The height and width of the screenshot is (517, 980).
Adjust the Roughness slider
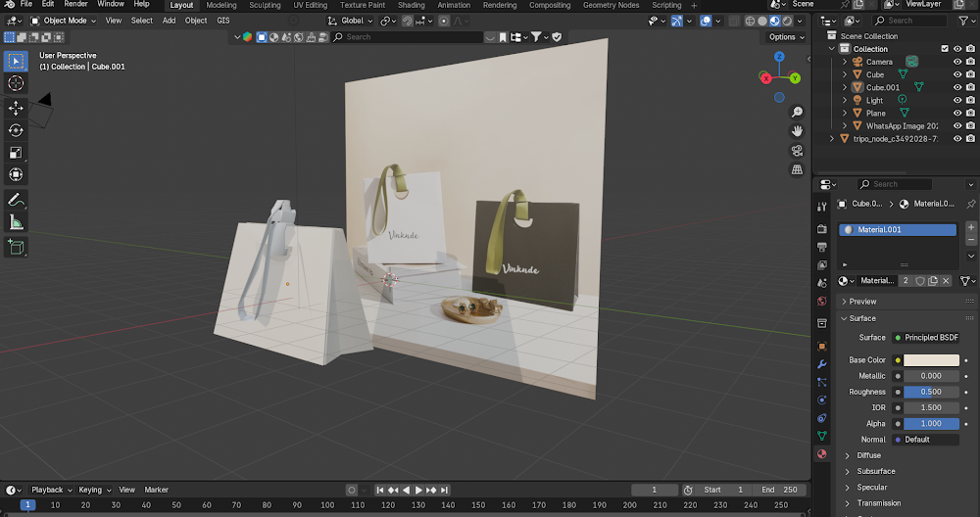pyautogui.click(x=931, y=392)
